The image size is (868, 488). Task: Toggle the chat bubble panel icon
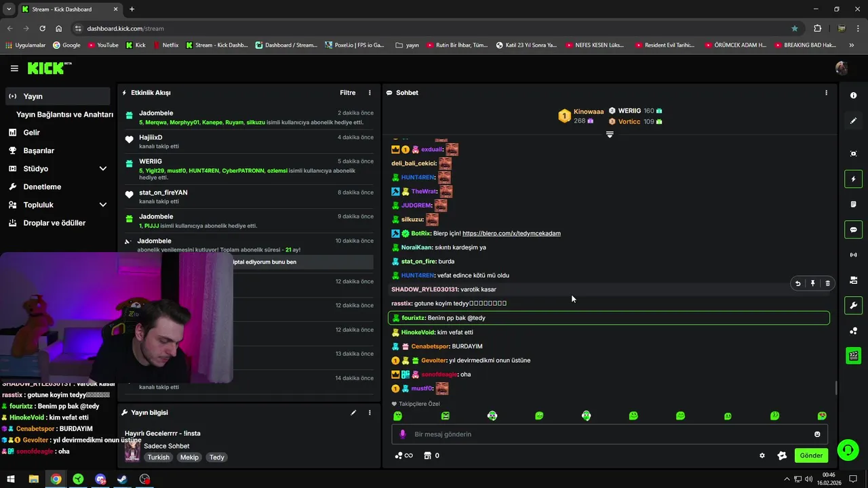click(x=853, y=230)
